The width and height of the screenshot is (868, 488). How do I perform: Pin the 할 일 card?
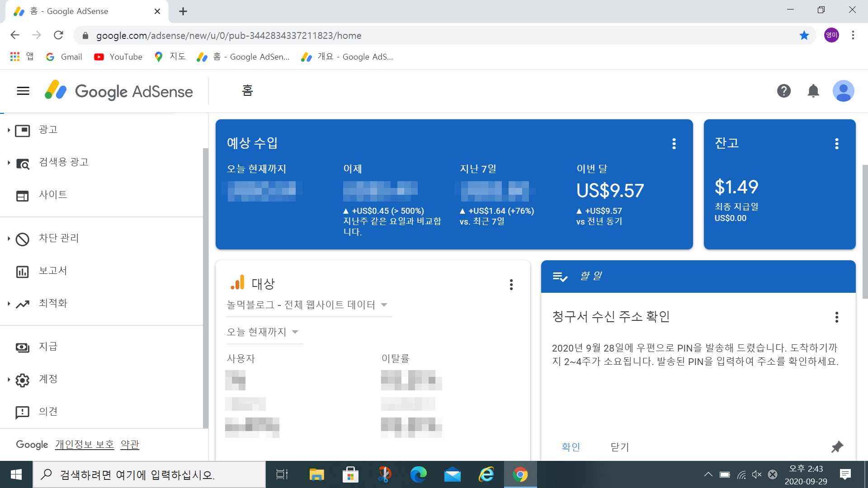pos(837,447)
